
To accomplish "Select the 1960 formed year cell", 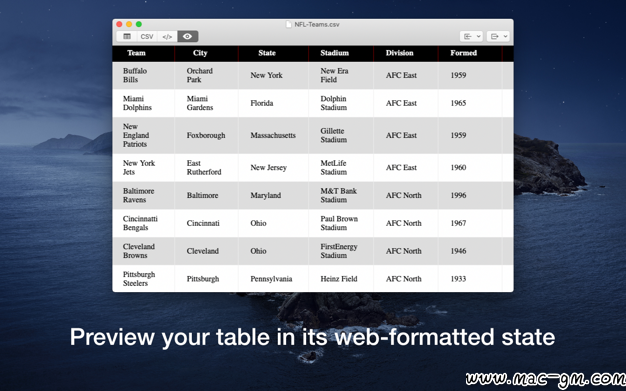I will 470,168.
